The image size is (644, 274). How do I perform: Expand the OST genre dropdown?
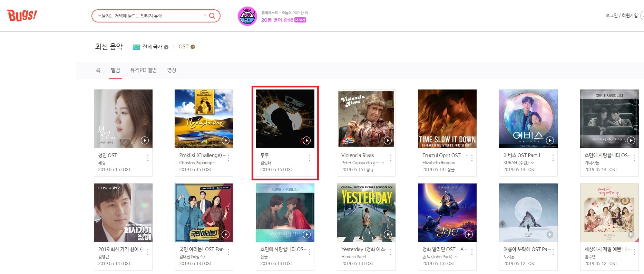coord(187,47)
